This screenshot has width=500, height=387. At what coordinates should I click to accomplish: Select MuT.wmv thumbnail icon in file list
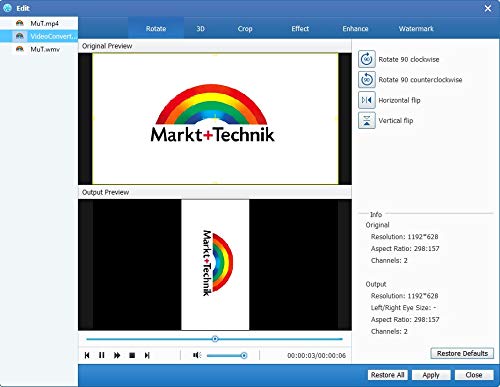click(x=20, y=49)
